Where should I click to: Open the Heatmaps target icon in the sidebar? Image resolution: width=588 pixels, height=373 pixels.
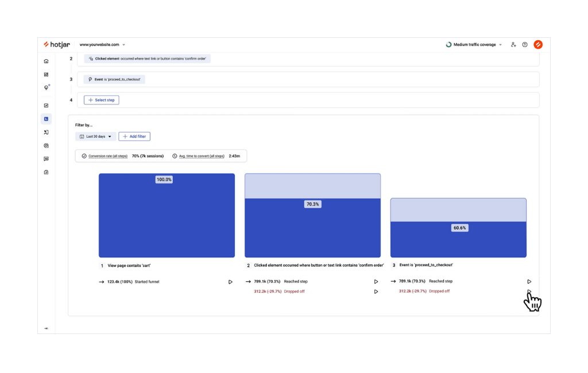[x=46, y=145]
